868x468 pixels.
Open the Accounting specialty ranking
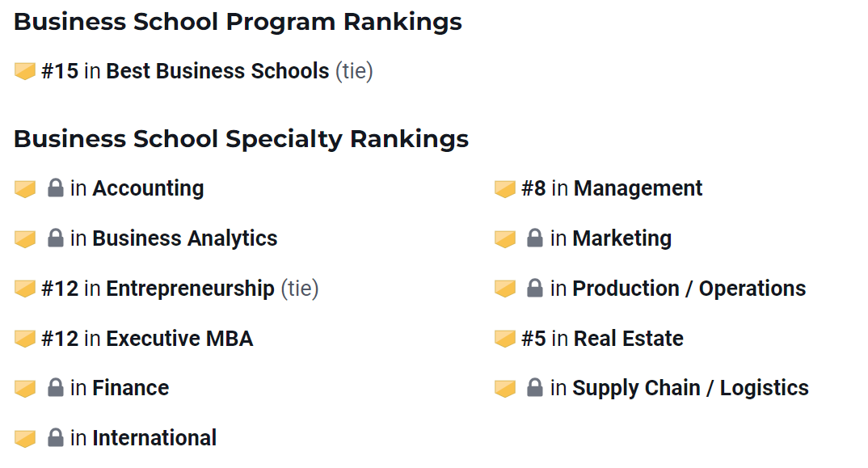[x=148, y=188]
